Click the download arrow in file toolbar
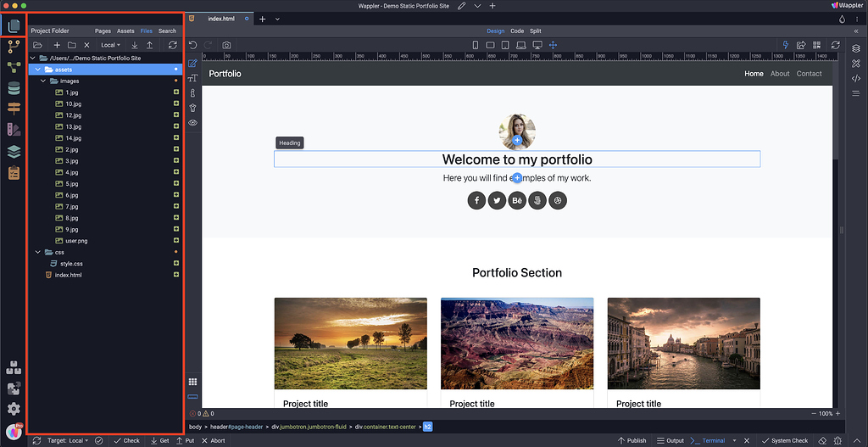 click(135, 46)
